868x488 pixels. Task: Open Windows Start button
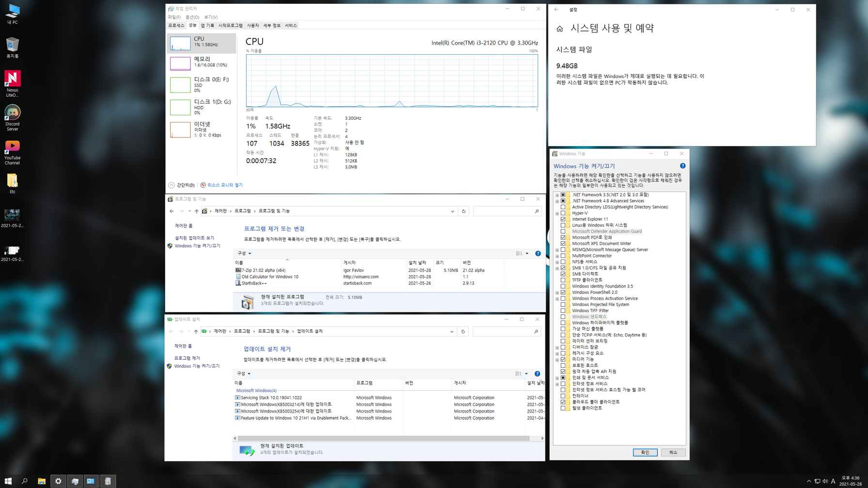[x=8, y=481]
